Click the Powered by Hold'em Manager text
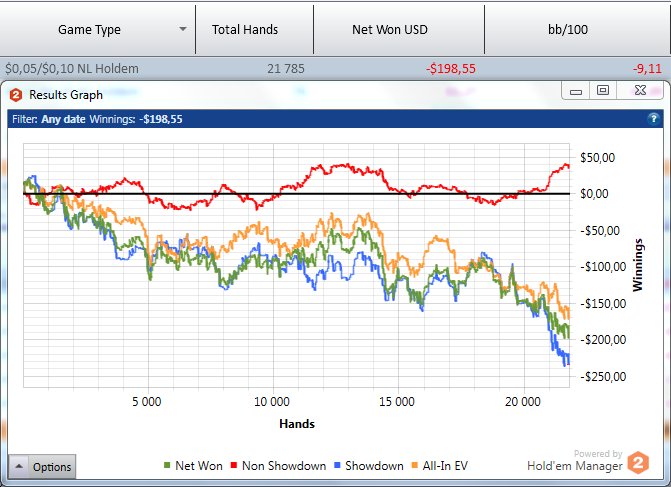The image size is (671, 487). (x=575, y=460)
